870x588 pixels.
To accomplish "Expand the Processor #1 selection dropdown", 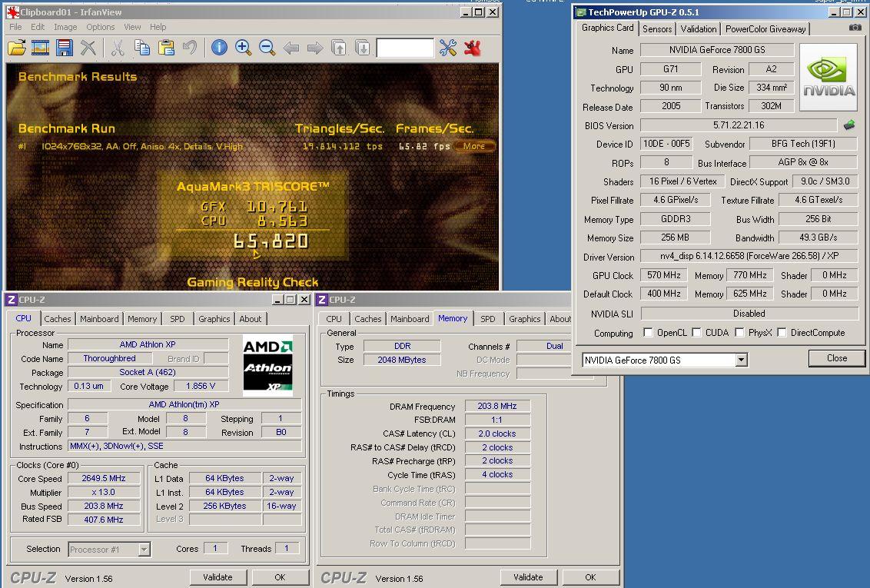I will pos(144,549).
